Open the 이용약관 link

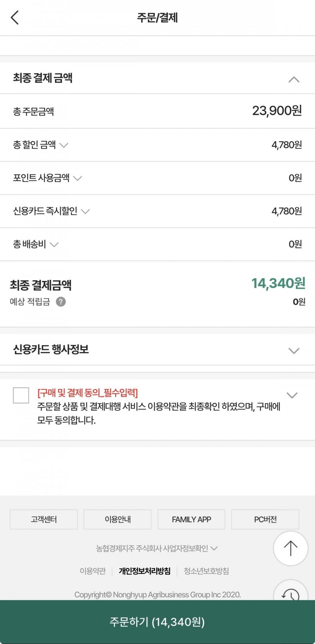click(93, 571)
